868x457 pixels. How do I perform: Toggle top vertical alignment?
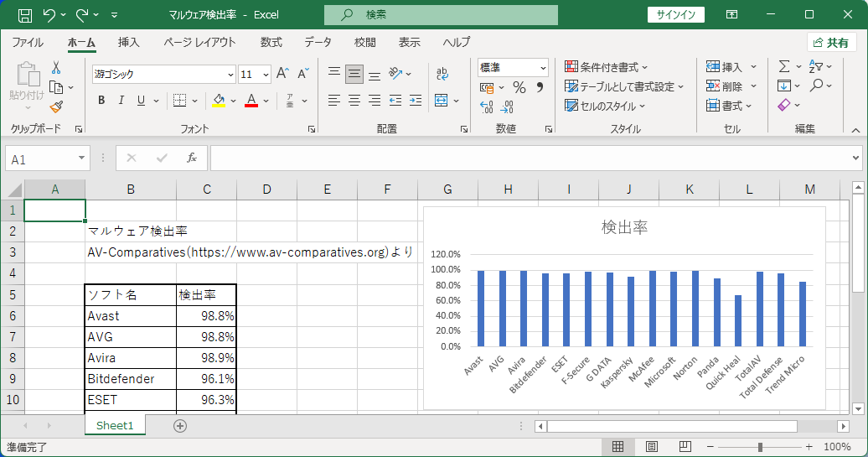pyautogui.click(x=333, y=73)
